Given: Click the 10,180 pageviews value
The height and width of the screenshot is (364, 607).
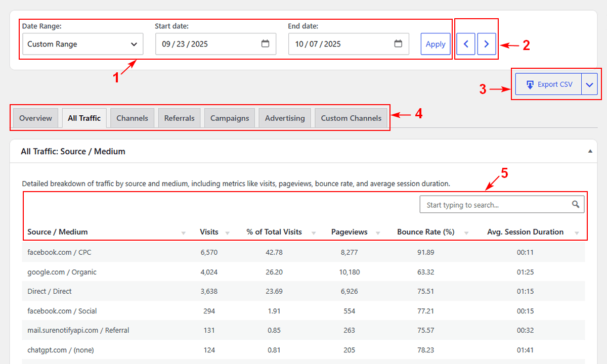Looking at the screenshot, I should pyautogui.click(x=350, y=272).
